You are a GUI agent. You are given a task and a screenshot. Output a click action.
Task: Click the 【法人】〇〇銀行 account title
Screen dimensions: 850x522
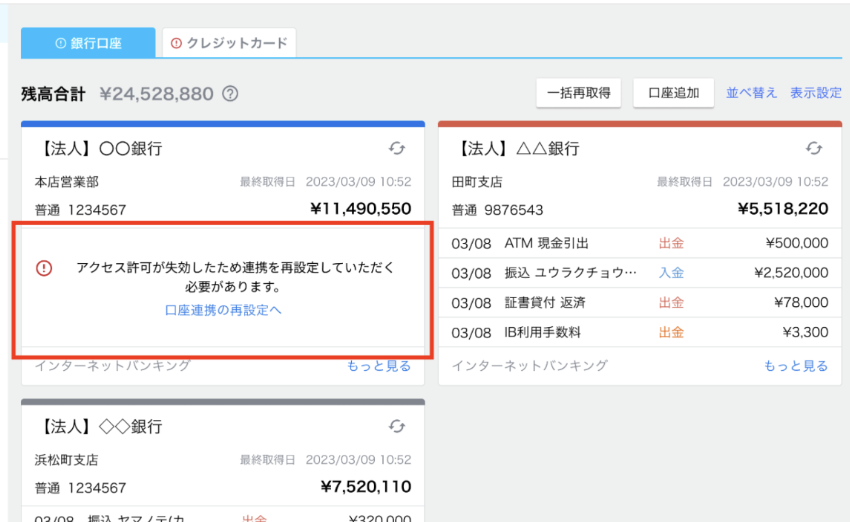pos(99,149)
